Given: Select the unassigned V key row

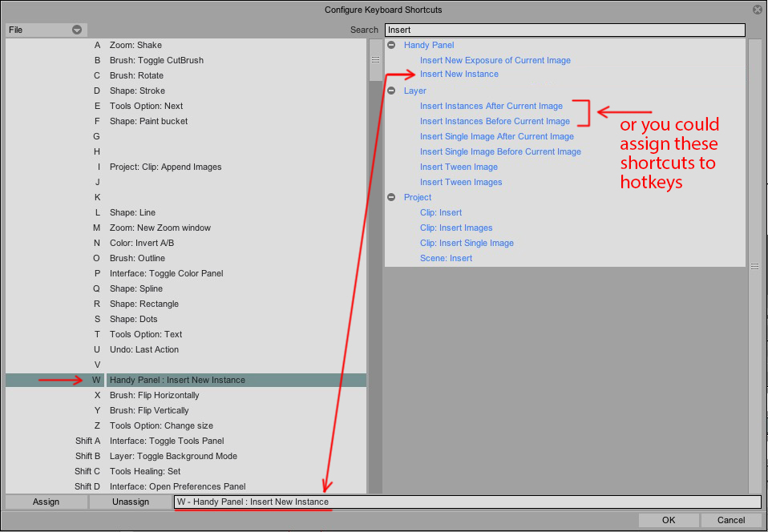Looking at the screenshot, I should 186,364.
